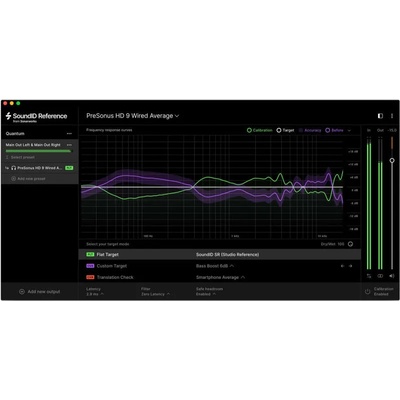Click macOS green fullscreen window button
Screen dimensions: 400x400
[x=18, y=103]
